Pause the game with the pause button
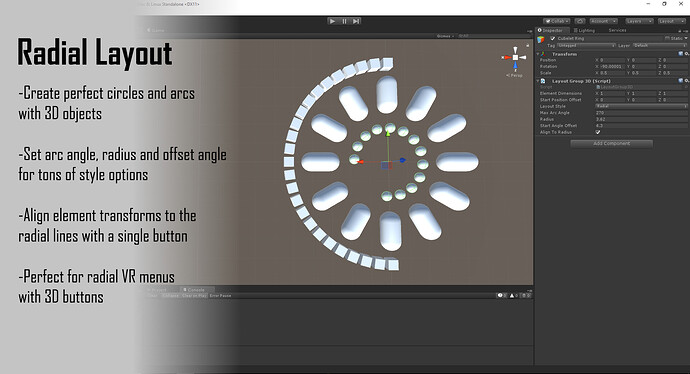The image size is (690, 374). (x=345, y=21)
